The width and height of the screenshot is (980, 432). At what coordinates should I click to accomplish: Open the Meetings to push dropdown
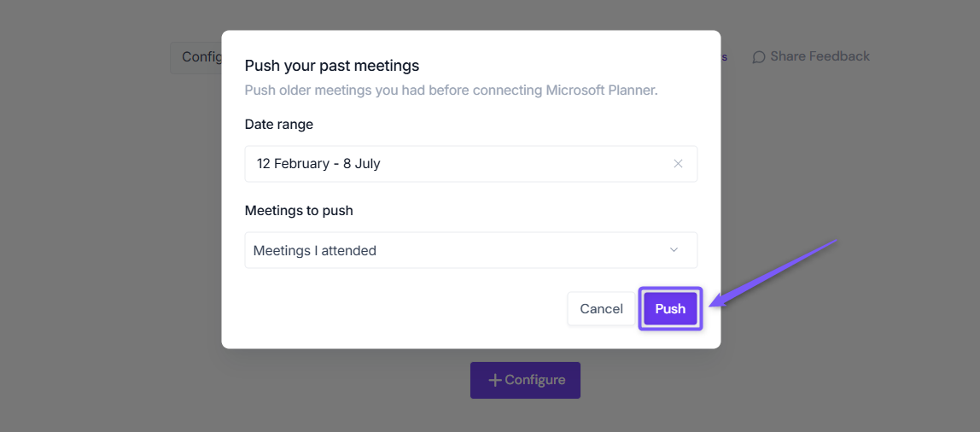click(470, 250)
